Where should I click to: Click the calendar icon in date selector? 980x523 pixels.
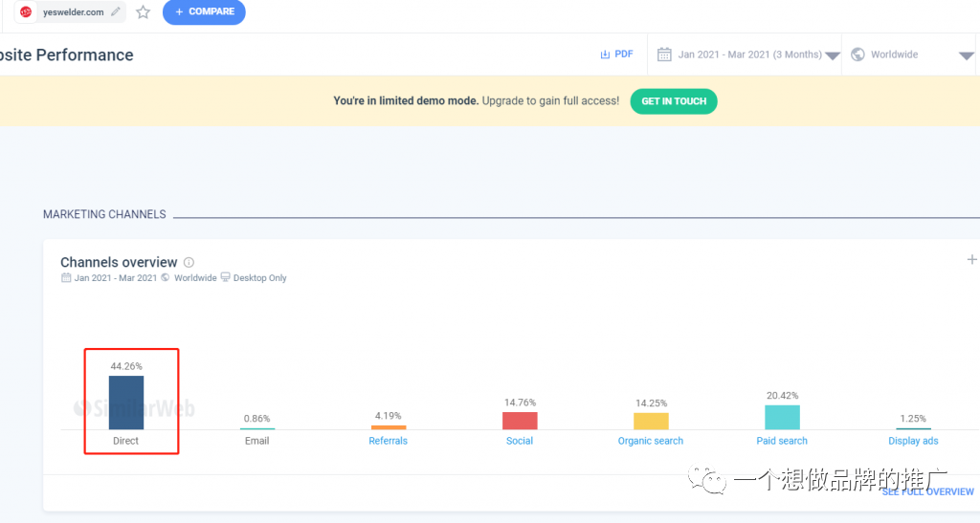[664, 54]
